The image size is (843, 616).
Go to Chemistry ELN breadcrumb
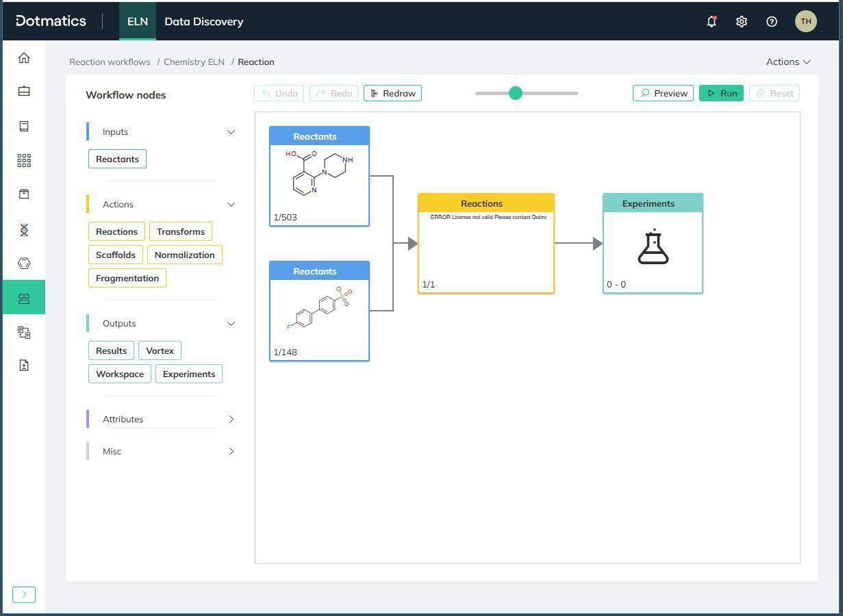(194, 62)
